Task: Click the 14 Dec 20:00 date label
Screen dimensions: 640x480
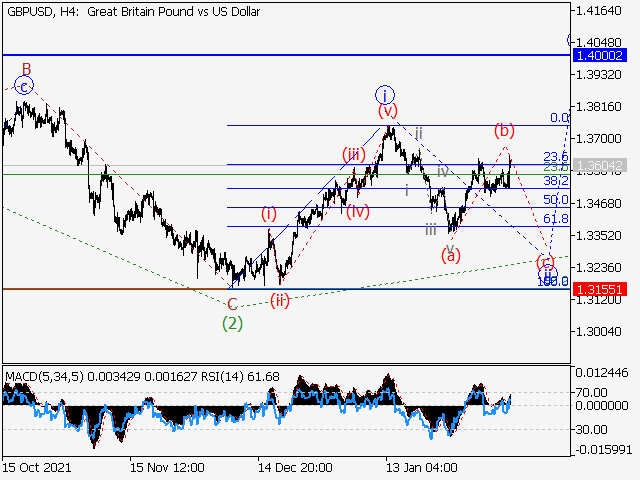Action: (x=296, y=467)
